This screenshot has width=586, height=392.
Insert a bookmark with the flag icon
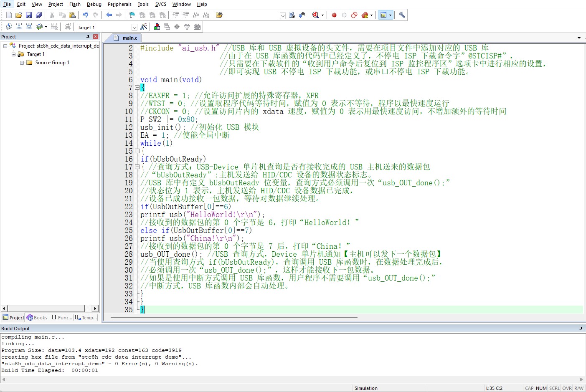[132, 15]
